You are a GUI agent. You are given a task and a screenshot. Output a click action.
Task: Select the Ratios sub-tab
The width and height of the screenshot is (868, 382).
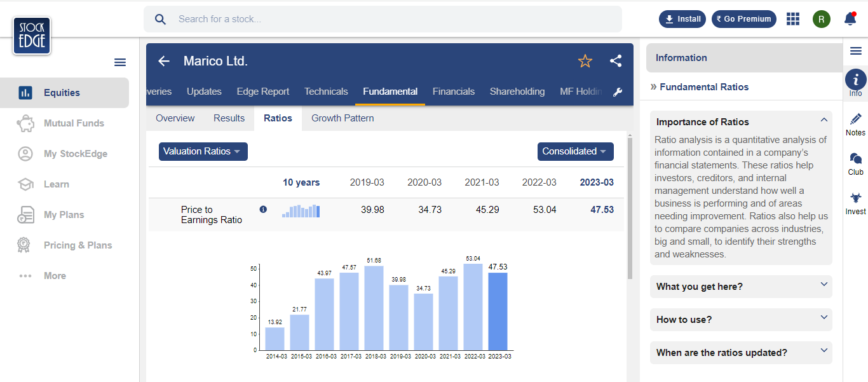tap(278, 118)
